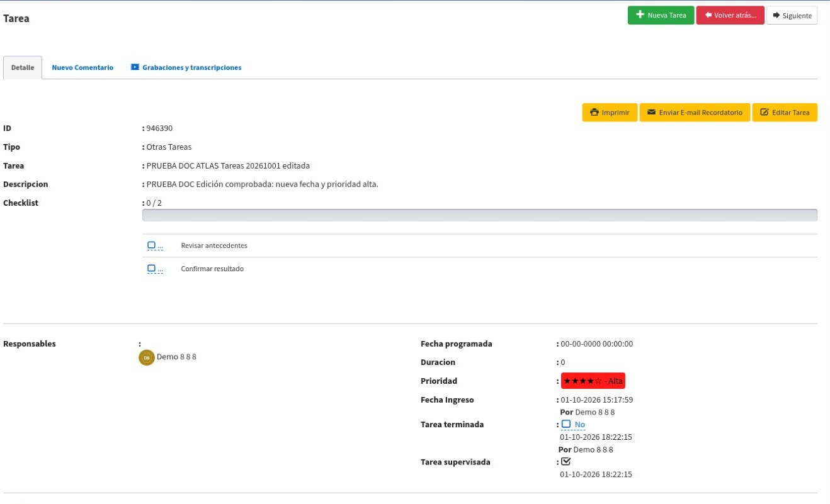Toggle the Tarea terminada checkbox
The height and width of the screenshot is (504, 830).
(x=566, y=424)
